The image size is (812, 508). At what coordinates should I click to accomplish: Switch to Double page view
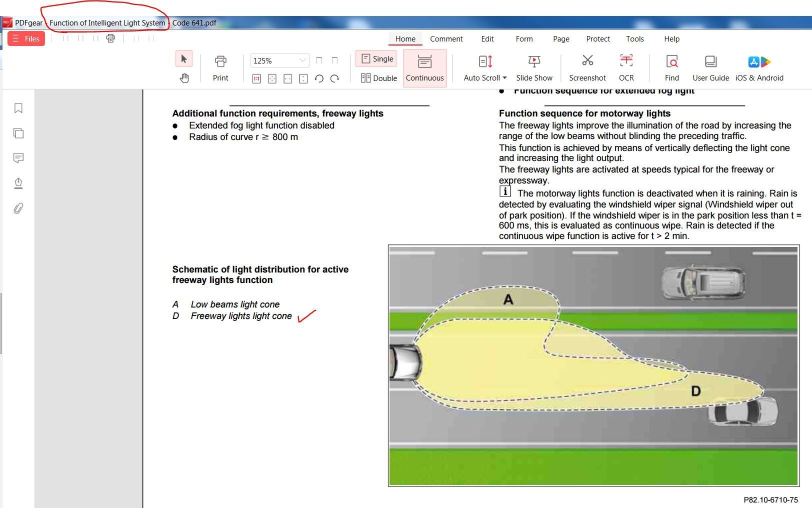pos(378,78)
